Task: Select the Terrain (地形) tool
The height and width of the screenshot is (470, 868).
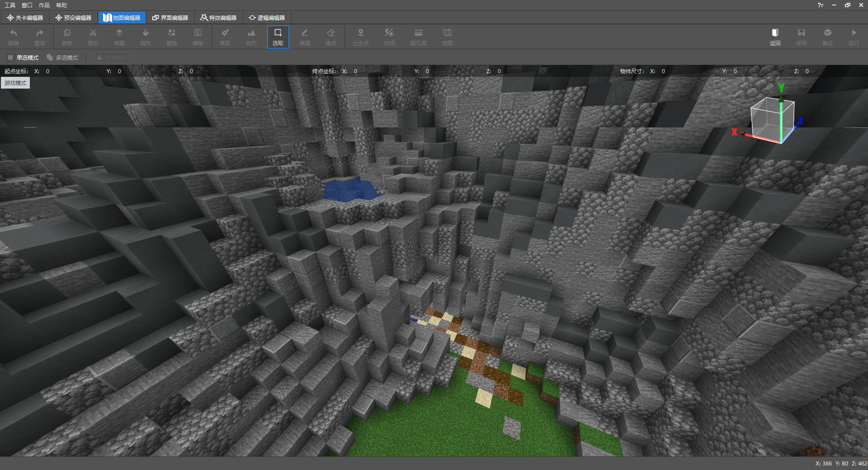Action: coord(251,37)
